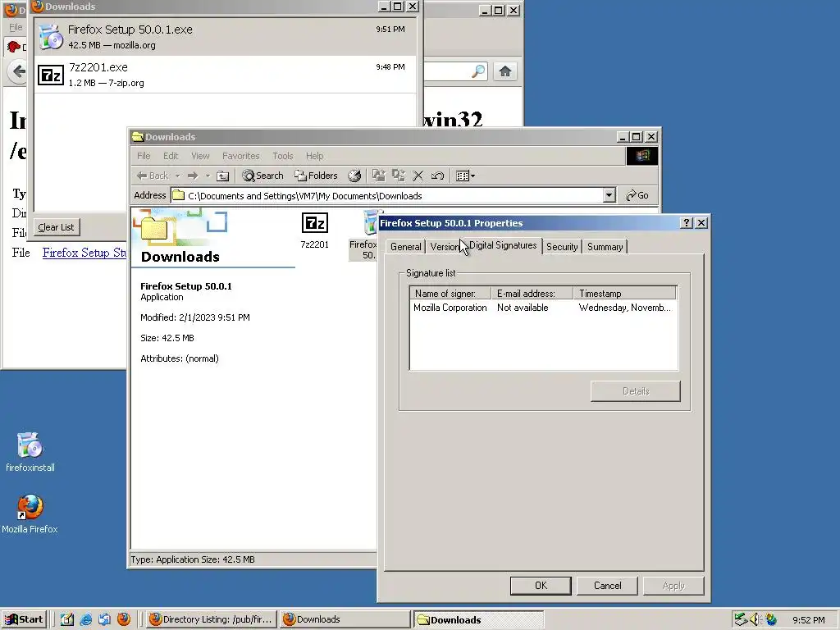Click the 7z icon in Firefox Downloads list
The height and width of the screenshot is (630, 840).
51,75
